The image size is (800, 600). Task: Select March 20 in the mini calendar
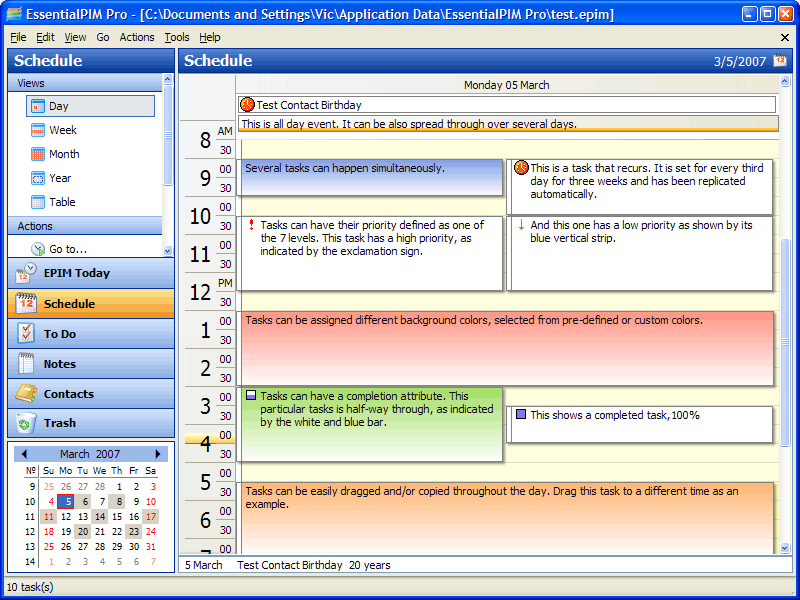tap(83, 532)
